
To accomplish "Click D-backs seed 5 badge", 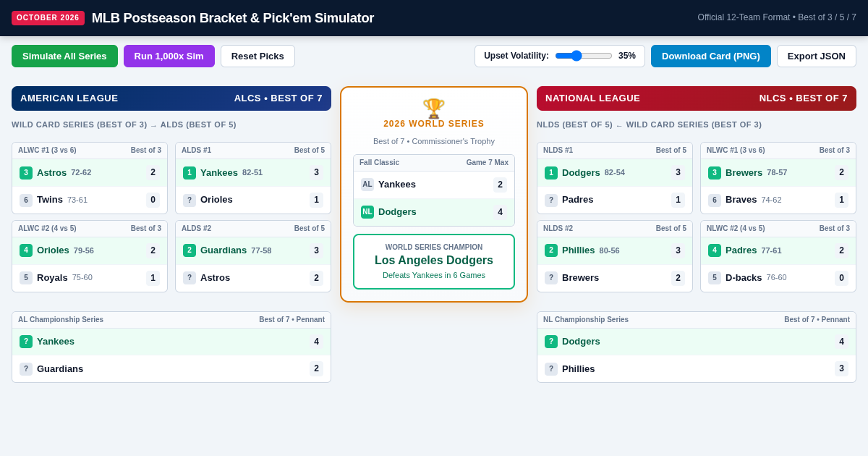I will tap(715, 278).
